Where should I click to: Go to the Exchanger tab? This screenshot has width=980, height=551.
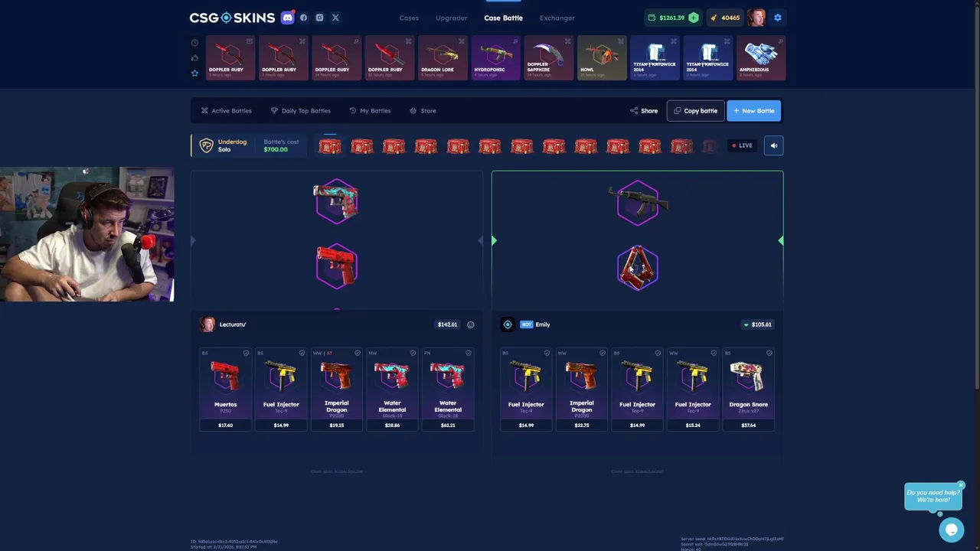(x=557, y=18)
